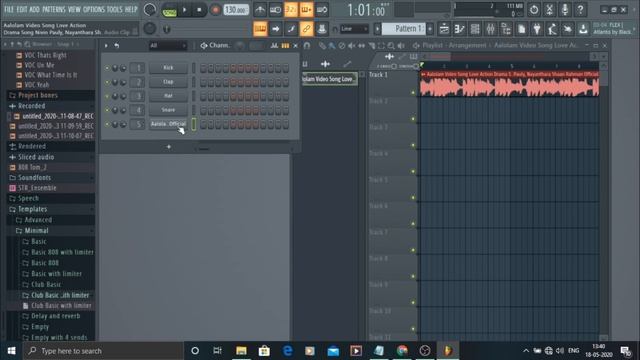Screen dimensions: 640x360
Task: Open the OPTIONS menu
Action: coord(93,9)
